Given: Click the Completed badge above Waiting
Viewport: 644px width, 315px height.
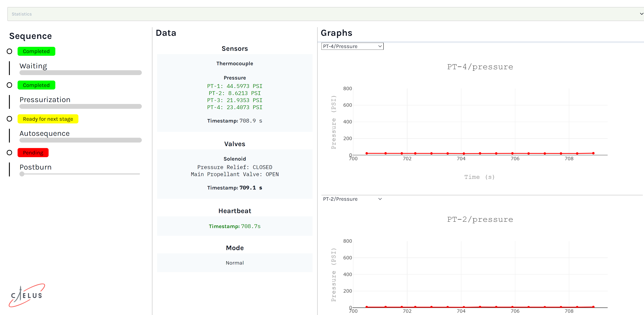Looking at the screenshot, I should tap(36, 51).
